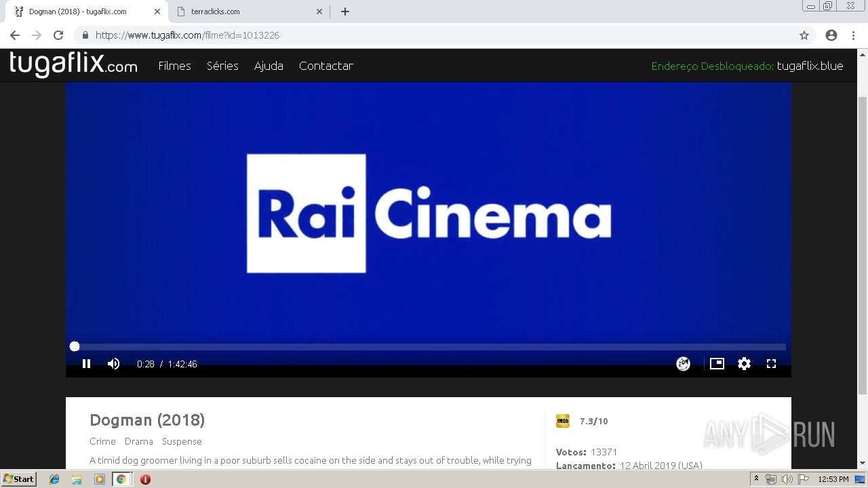The width and height of the screenshot is (868, 488).
Task: Reload the current page
Action: click(58, 35)
